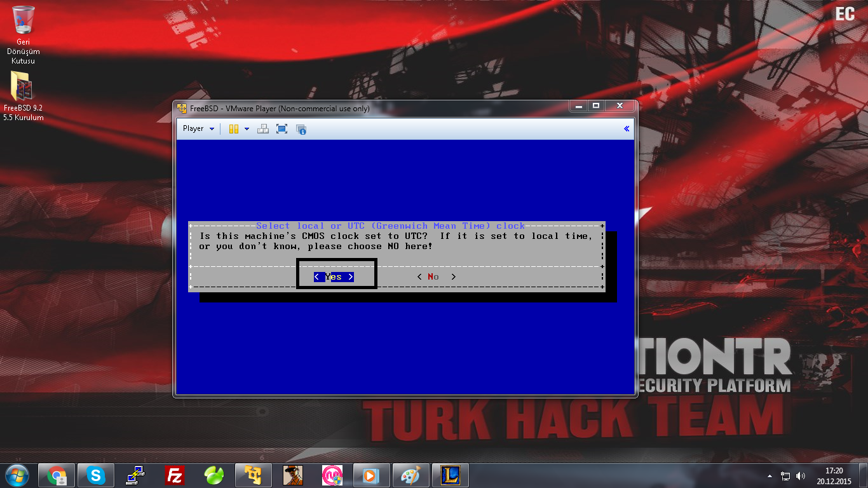Click the text 'please choose NO here!'
The width and height of the screenshot is (868, 488).
(370, 246)
